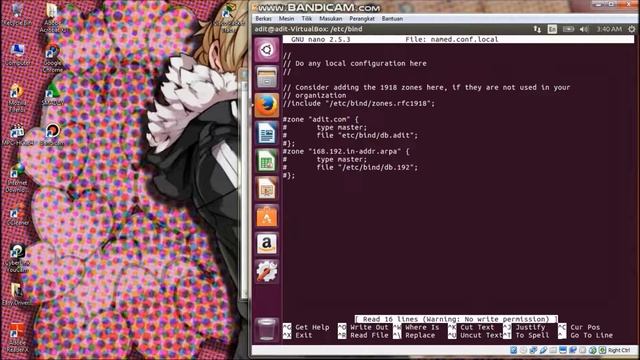
Task: Select the CCleaner desktop shortcut
Action: [x=17, y=215]
